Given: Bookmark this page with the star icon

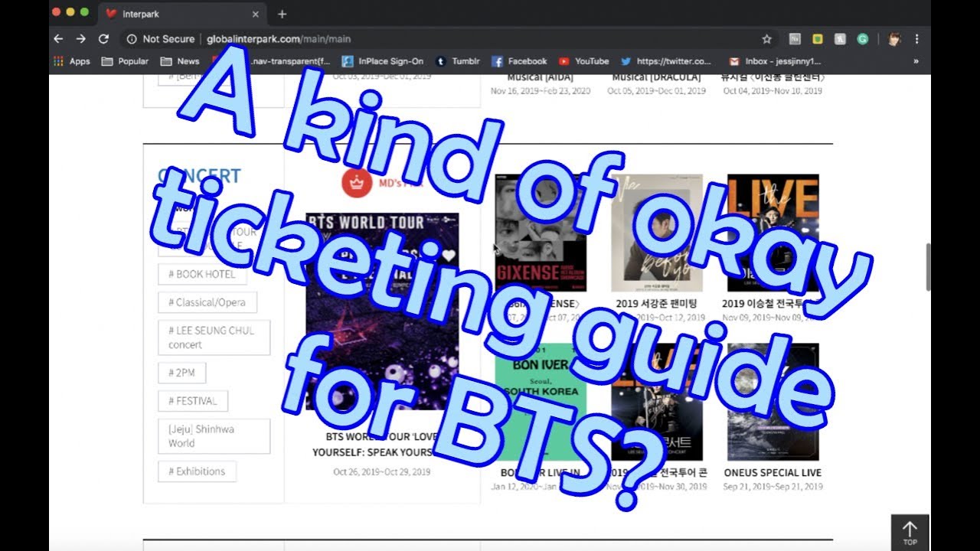Looking at the screenshot, I should 766,39.
